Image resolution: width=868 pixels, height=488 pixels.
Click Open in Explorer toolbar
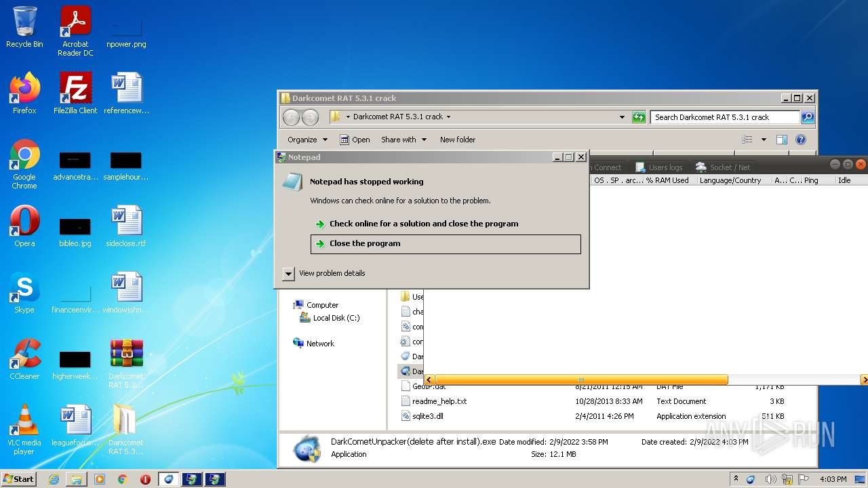(355, 140)
